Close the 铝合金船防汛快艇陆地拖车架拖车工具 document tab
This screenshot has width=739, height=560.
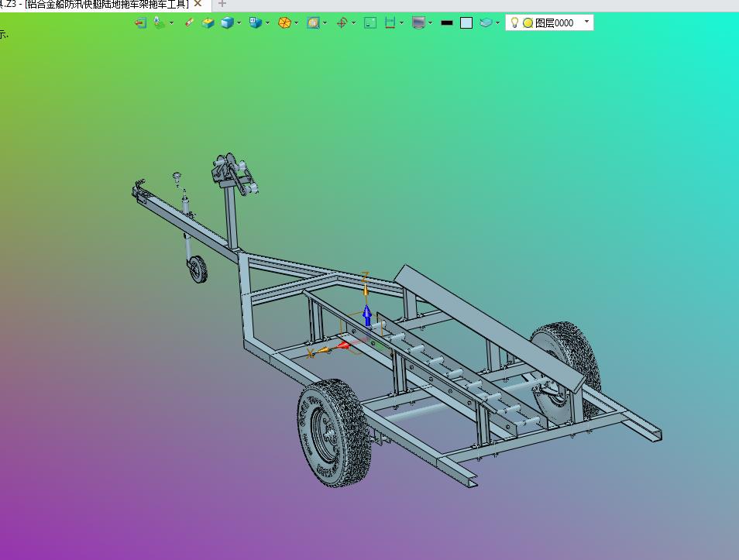198,4
